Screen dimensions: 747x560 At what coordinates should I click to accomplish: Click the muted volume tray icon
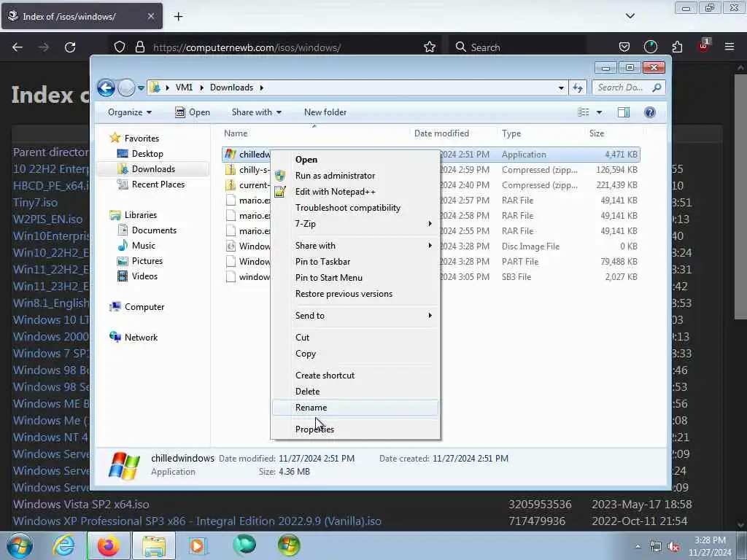tap(673, 547)
